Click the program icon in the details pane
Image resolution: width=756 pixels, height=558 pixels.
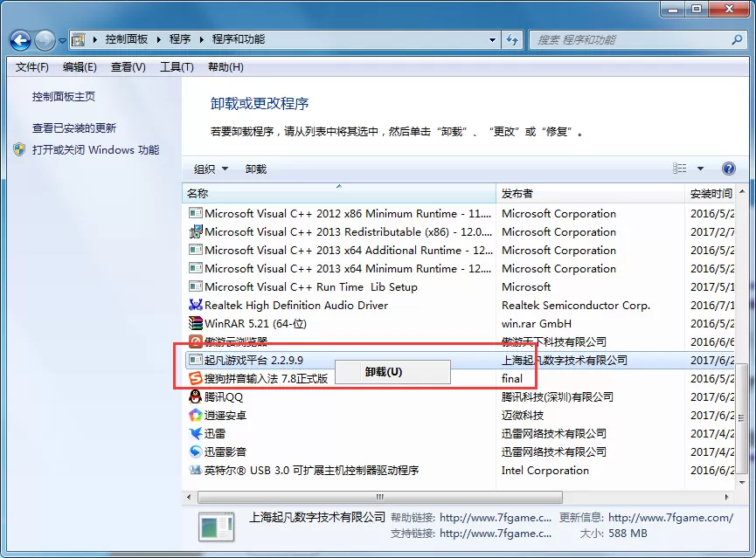point(217,527)
